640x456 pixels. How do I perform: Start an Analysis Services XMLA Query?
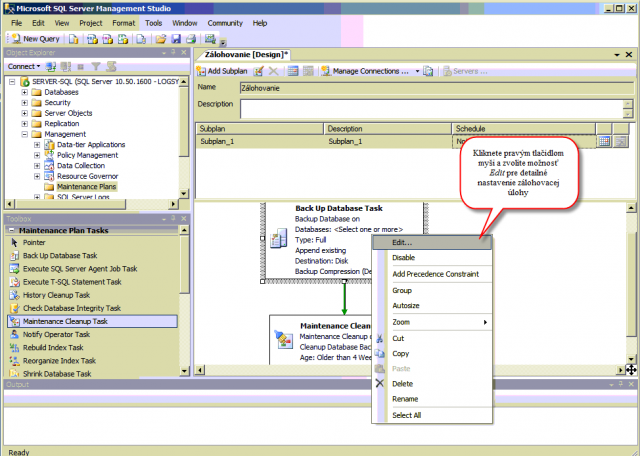[x=123, y=39]
